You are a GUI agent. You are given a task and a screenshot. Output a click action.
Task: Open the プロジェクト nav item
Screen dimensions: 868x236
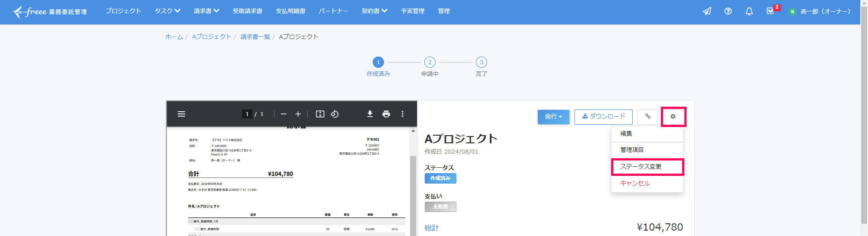tap(123, 11)
